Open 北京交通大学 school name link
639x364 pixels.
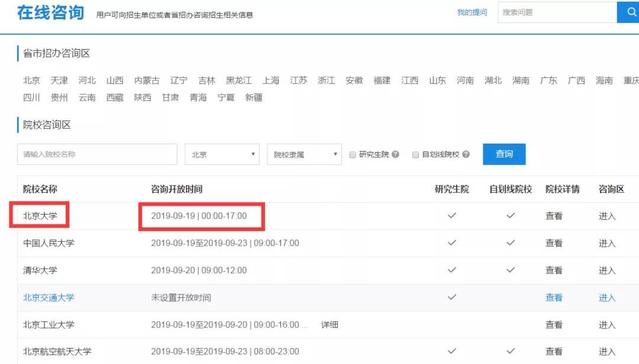(49, 297)
